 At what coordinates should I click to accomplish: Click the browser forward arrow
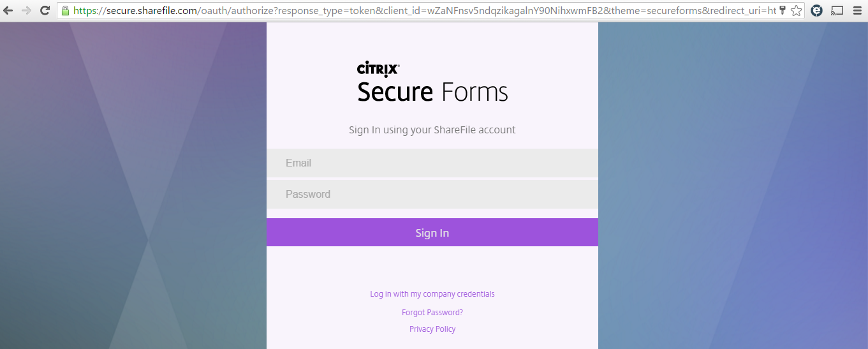pyautogui.click(x=26, y=10)
